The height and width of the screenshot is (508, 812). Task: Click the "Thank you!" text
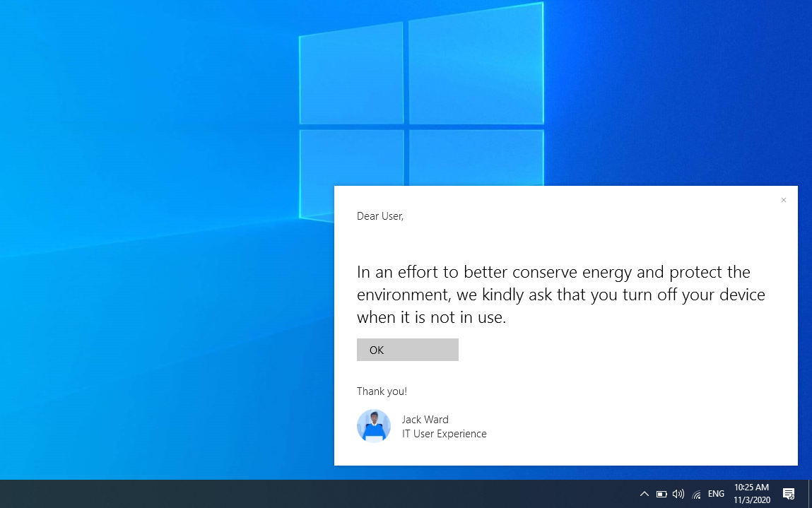coord(382,391)
